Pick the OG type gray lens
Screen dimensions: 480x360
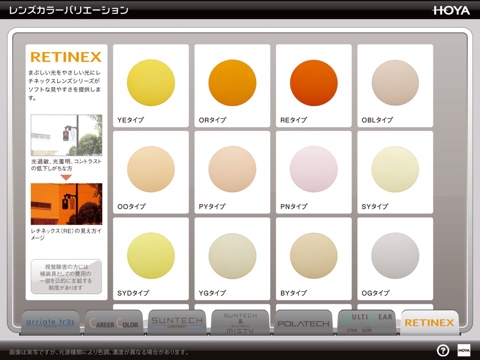[395, 259]
